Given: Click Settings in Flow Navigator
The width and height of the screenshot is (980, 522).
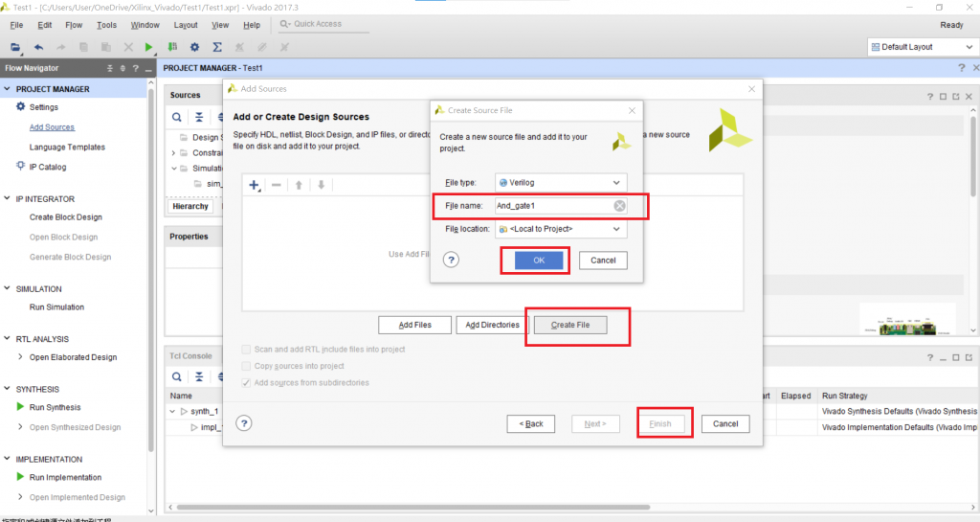Looking at the screenshot, I should click(x=44, y=107).
